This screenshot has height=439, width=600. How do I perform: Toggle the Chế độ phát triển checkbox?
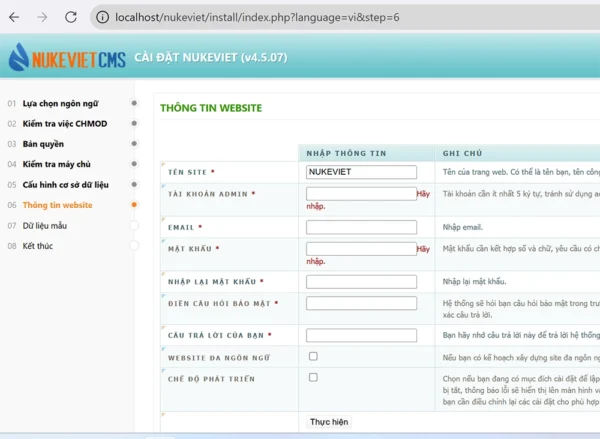pyautogui.click(x=313, y=378)
